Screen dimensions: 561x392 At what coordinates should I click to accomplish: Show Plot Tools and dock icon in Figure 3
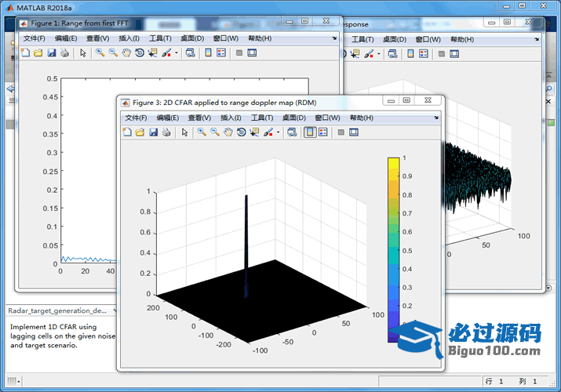click(x=354, y=132)
